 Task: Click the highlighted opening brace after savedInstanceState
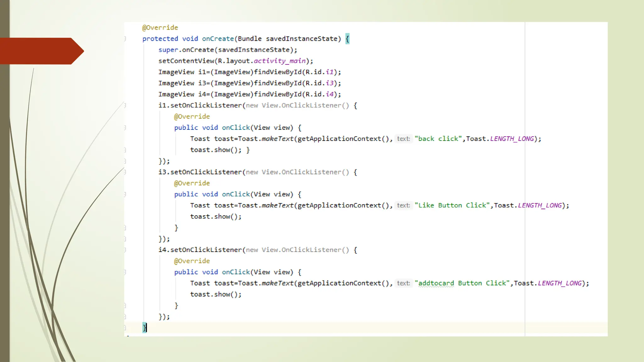347,39
